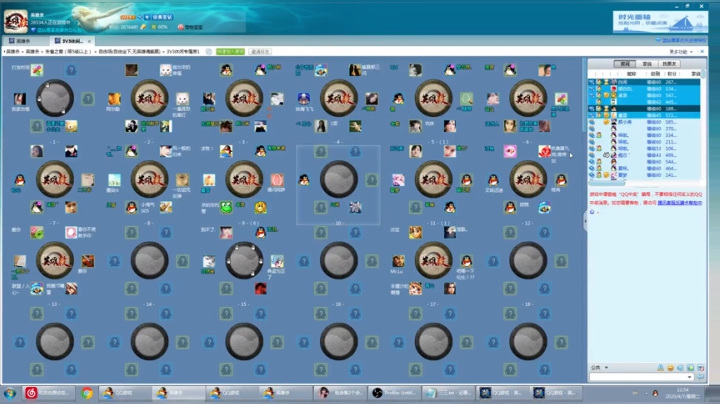
Task: Sort the player list by nickname column header
Action: [x=631, y=73]
